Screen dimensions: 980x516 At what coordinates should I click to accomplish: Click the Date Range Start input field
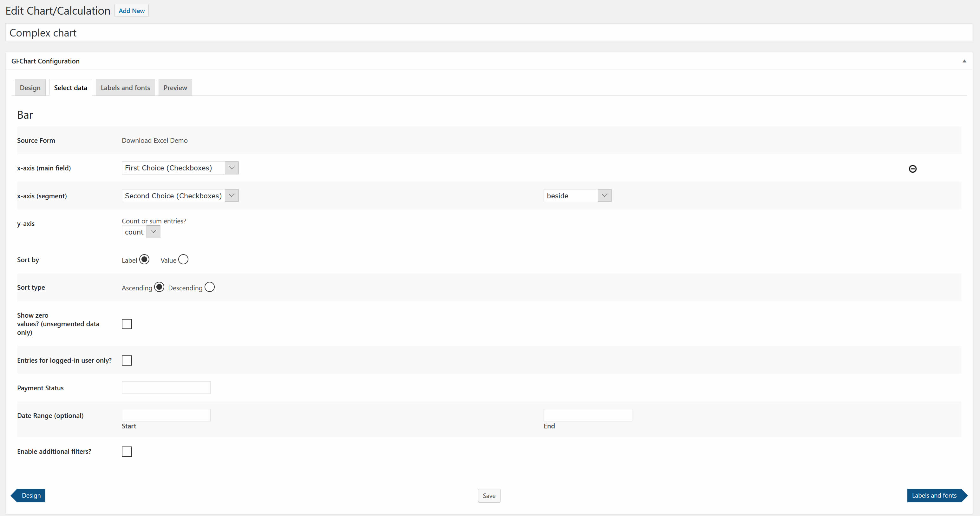pyautogui.click(x=166, y=415)
